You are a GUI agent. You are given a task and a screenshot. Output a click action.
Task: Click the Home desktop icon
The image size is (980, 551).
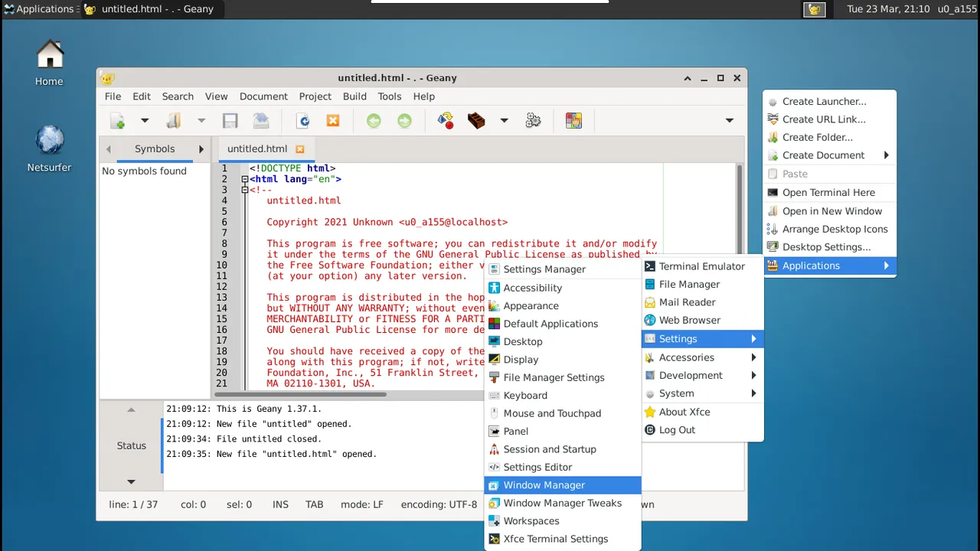[x=49, y=63]
